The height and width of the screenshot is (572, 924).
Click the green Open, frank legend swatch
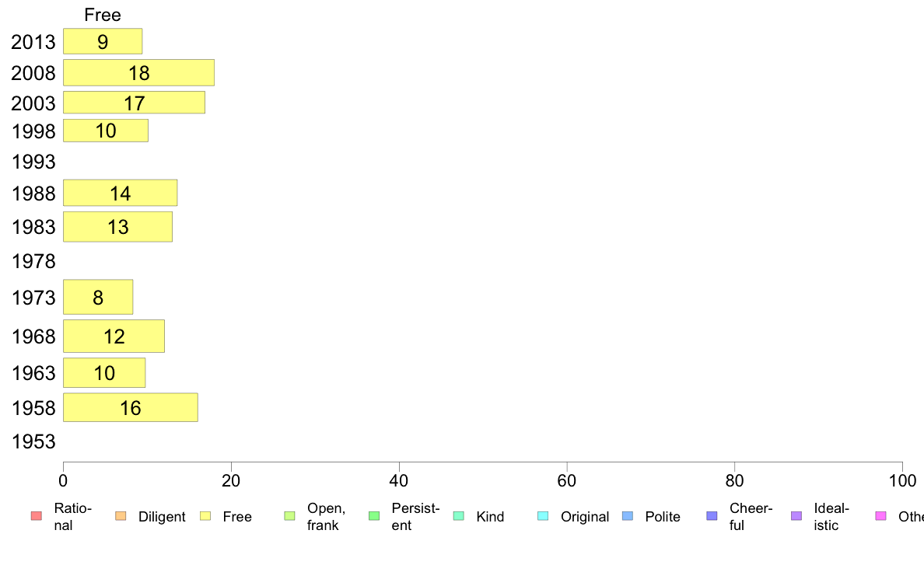289,516
